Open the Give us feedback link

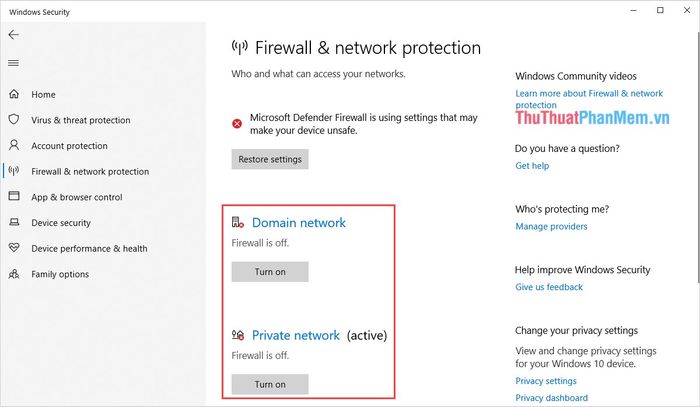549,287
